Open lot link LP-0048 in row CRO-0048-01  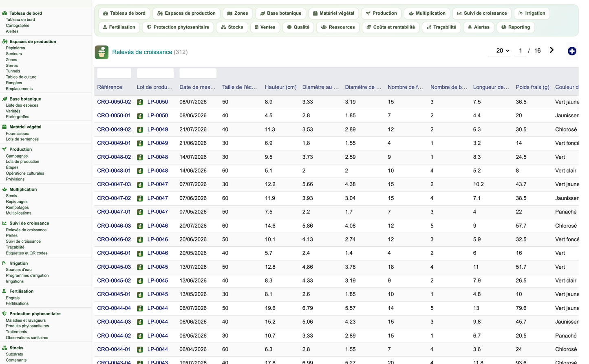click(x=158, y=171)
